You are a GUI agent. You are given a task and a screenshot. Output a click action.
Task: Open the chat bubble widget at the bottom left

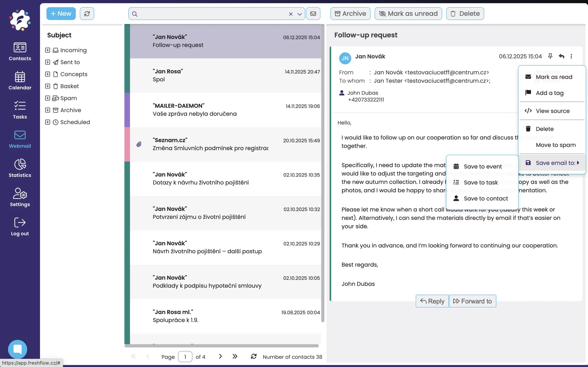pos(17,349)
